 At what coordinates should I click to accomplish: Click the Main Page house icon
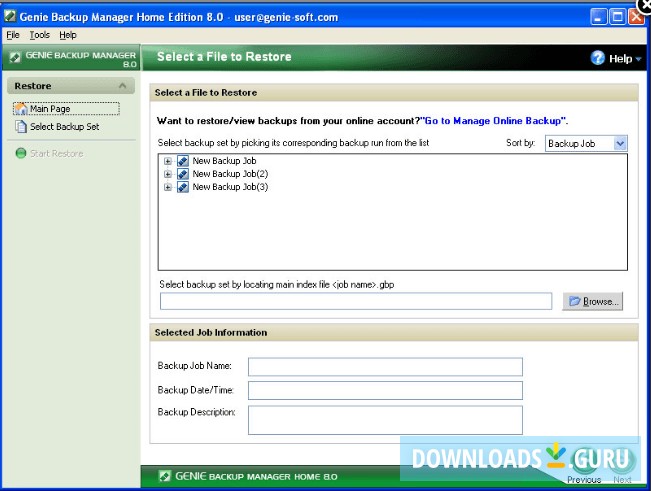click(20, 109)
